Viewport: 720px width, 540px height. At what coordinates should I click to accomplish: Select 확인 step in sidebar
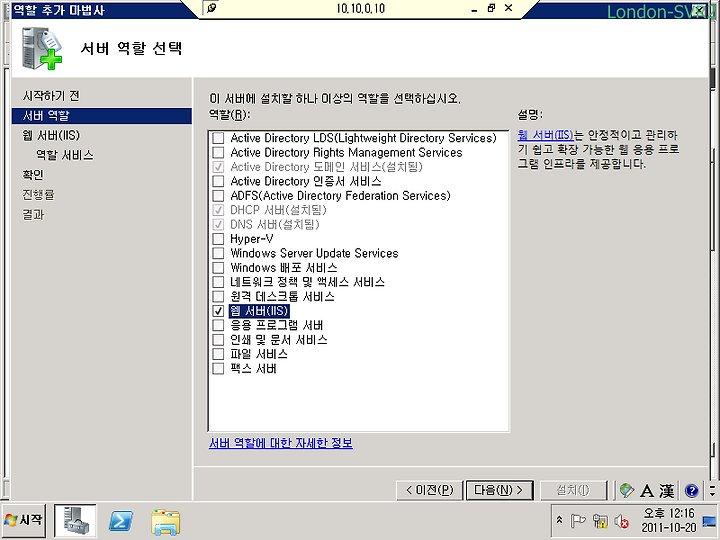coord(33,175)
